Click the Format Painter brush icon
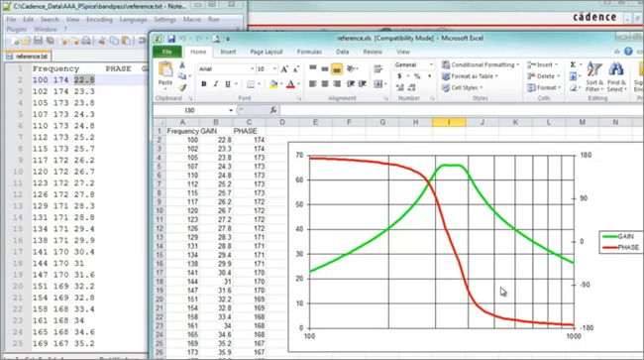Image resolution: width=644 pixels, height=360 pixels. pyautogui.click(x=182, y=87)
